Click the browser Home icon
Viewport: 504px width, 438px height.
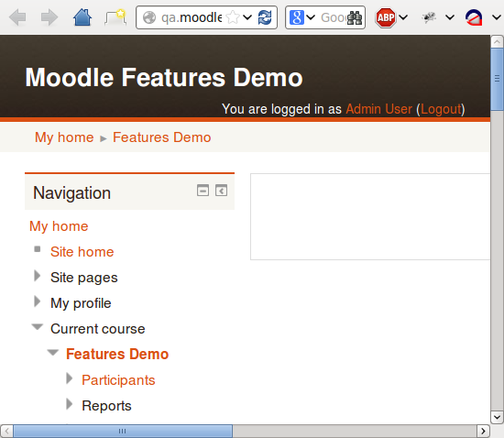(x=82, y=17)
